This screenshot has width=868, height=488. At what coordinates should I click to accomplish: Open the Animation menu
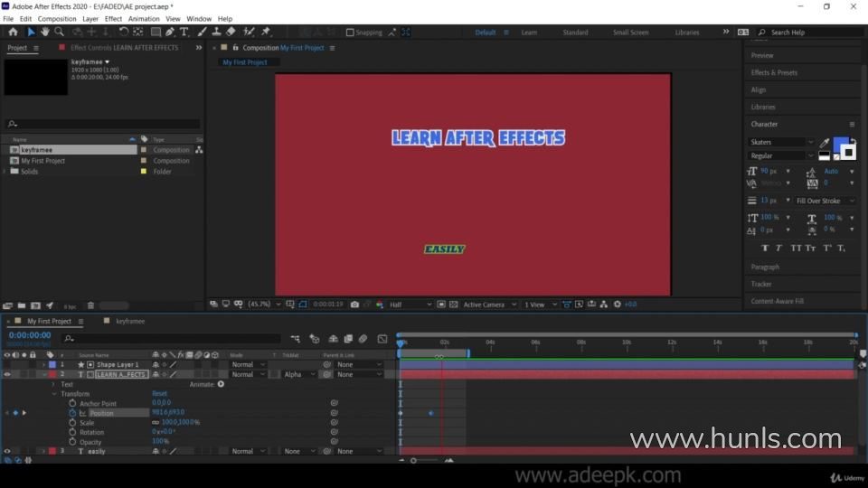click(144, 19)
